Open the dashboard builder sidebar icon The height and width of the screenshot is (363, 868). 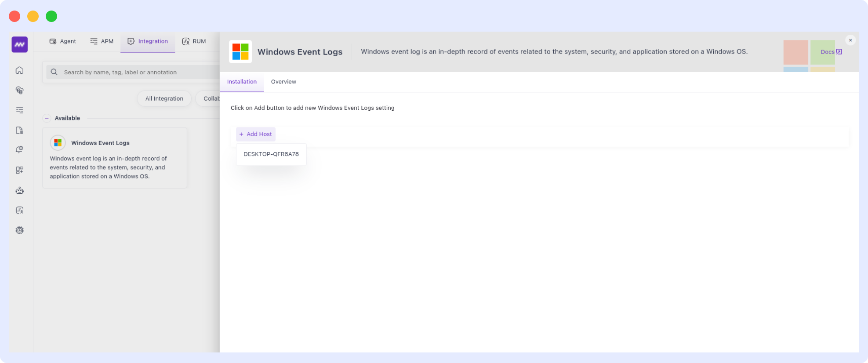pos(19,170)
